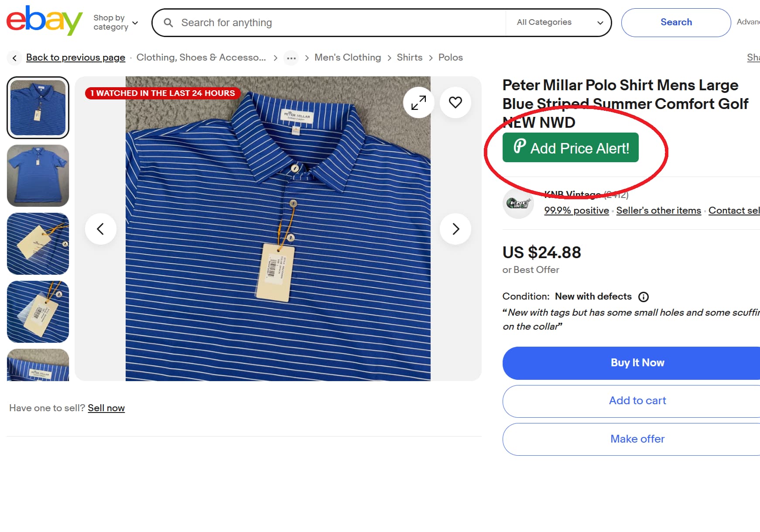Click the Sell now link
Screen dimensions: 760x532
[106, 408]
